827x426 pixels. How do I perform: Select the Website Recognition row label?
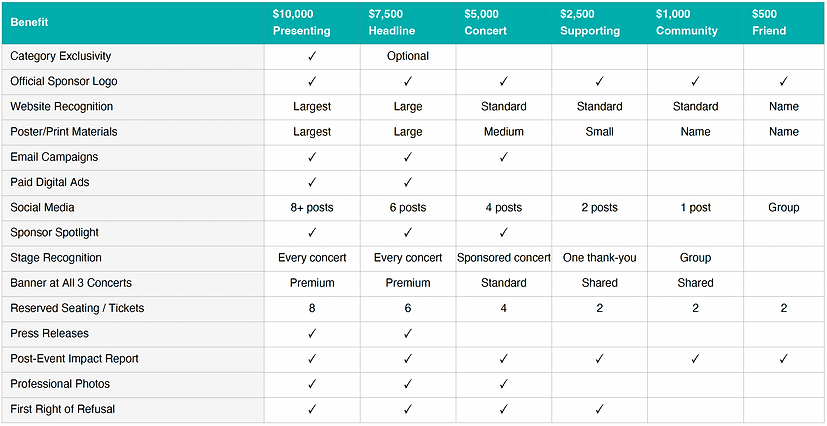[x=62, y=106]
